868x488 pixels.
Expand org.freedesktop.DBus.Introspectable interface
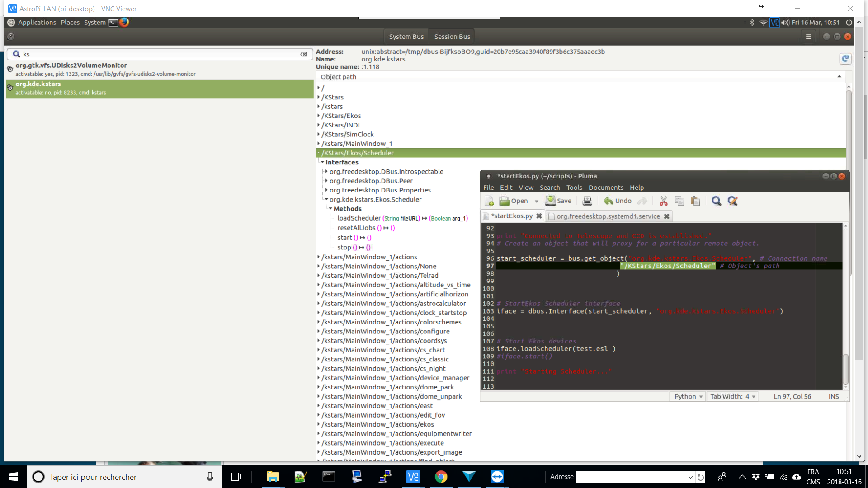point(326,172)
